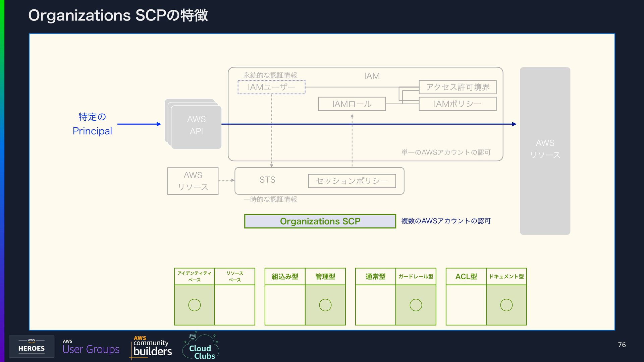644x362 pixels.
Task: Click the circle under アイデンティティベース
Action: 195,305
